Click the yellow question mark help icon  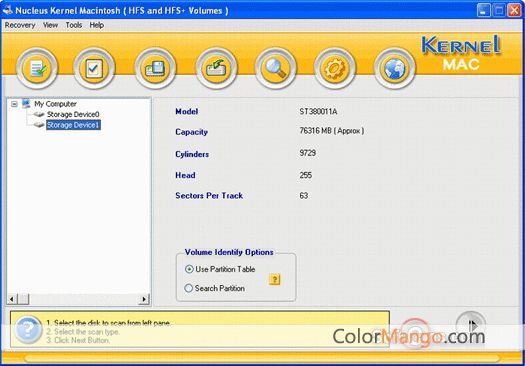pos(275,279)
